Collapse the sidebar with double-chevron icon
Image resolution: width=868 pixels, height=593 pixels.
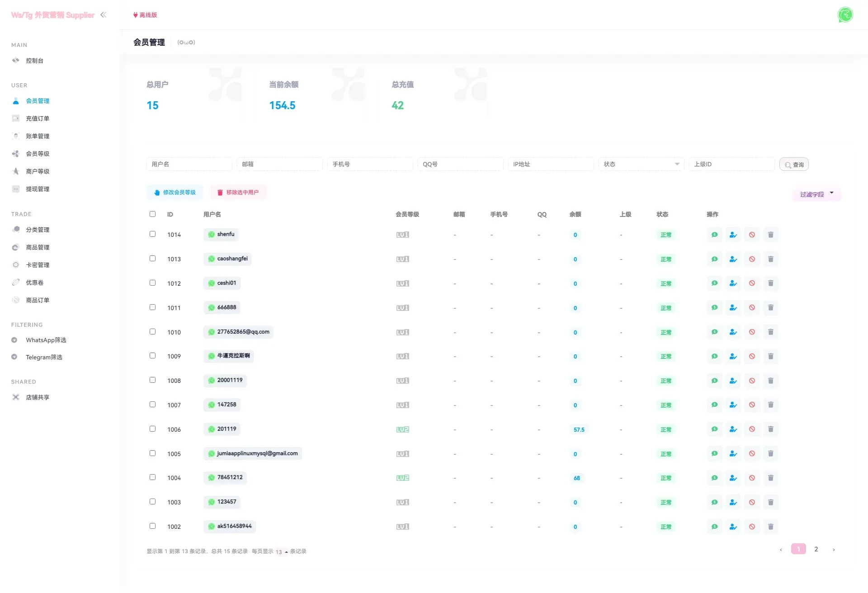104,15
